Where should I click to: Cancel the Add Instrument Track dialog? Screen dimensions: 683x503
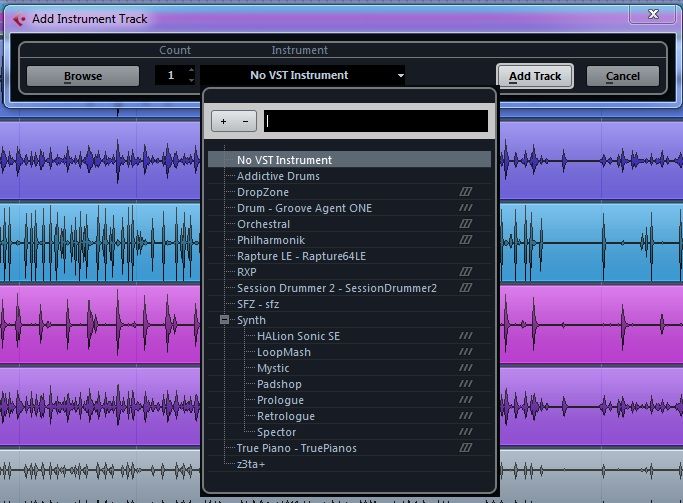click(x=622, y=76)
